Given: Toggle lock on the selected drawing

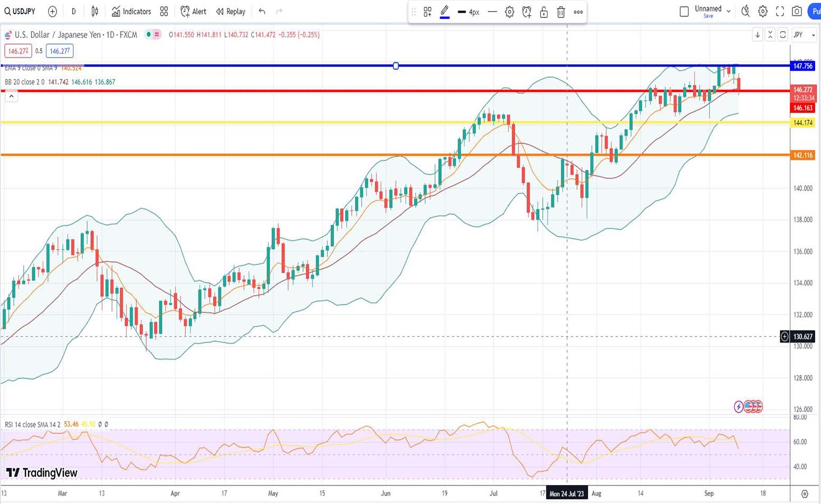Looking at the screenshot, I should [x=544, y=12].
